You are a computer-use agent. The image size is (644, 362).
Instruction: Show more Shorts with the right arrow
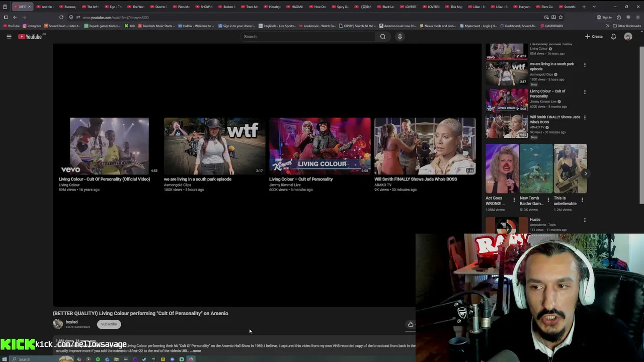tap(585, 173)
